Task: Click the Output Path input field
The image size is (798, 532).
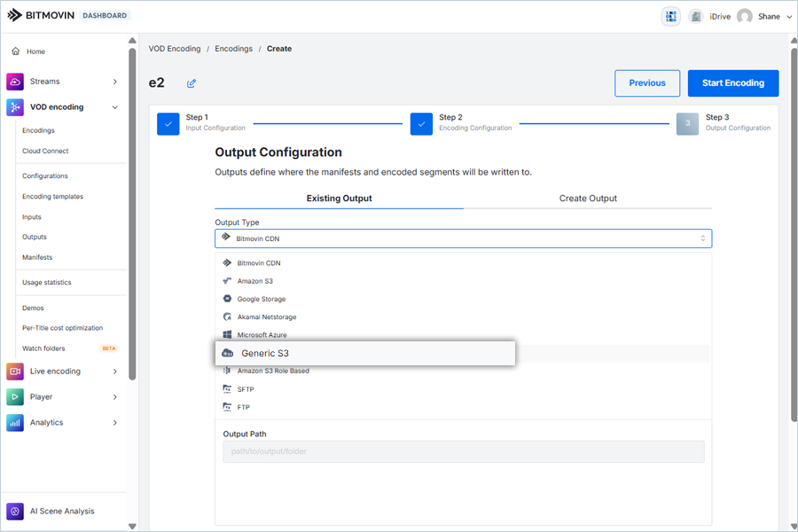Action: [463, 451]
